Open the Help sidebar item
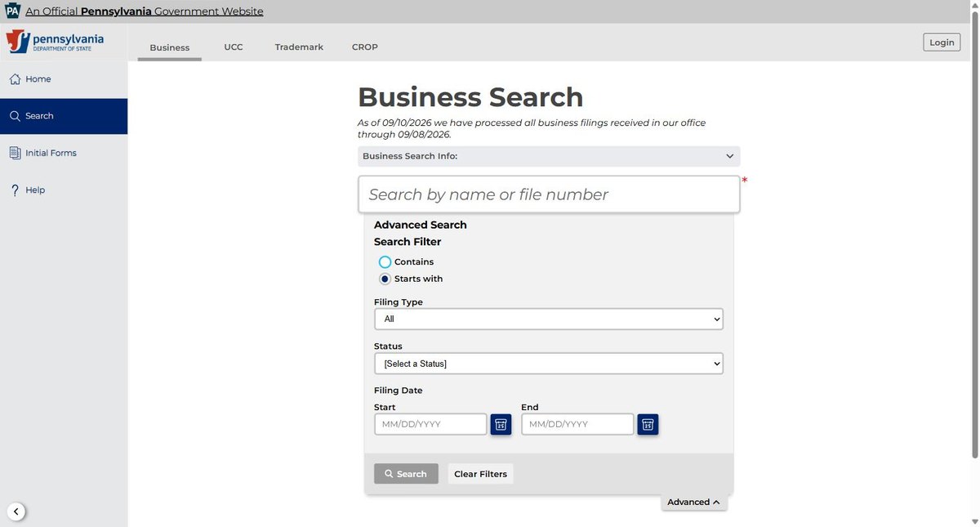The width and height of the screenshot is (980, 527). [64, 190]
